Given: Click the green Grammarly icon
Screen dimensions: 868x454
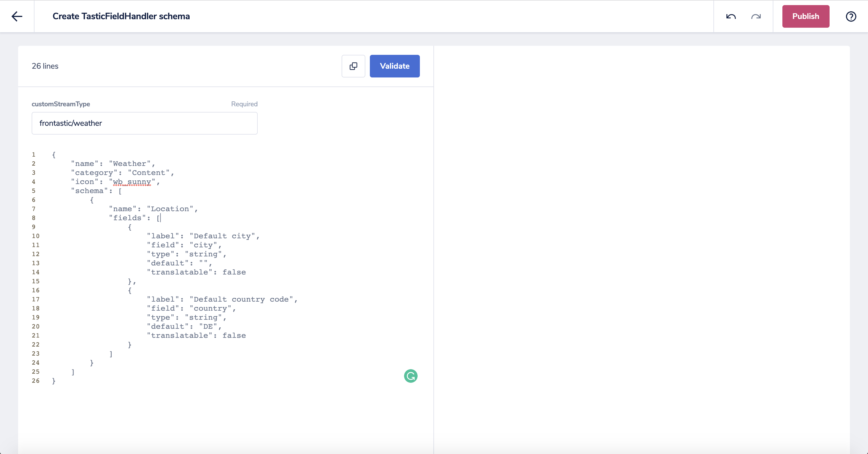Looking at the screenshot, I should pyautogui.click(x=411, y=376).
